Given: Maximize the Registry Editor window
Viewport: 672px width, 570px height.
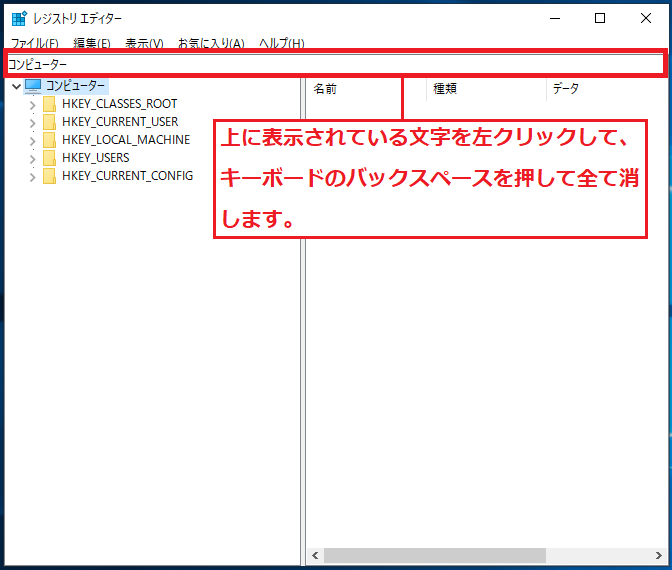Looking at the screenshot, I should [x=600, y=18].
